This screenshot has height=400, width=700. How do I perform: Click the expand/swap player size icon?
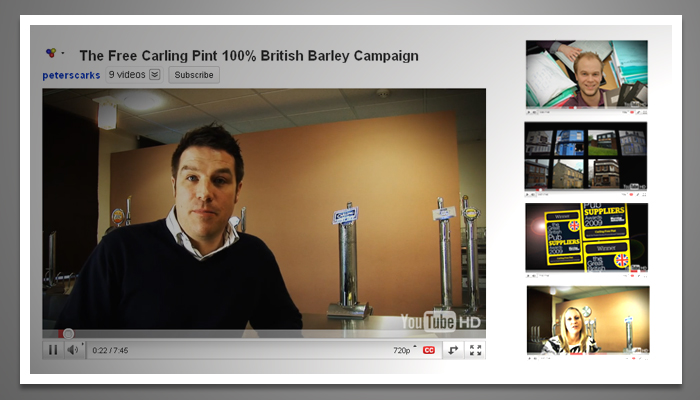point(453,350)
